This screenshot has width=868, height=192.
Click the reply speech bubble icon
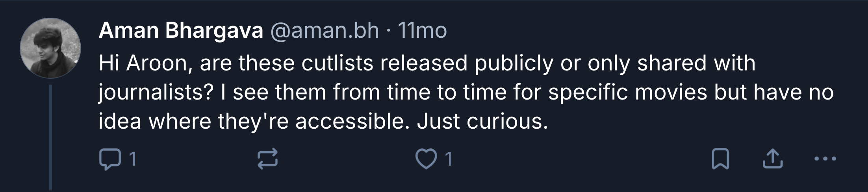[x=109, y=160]
